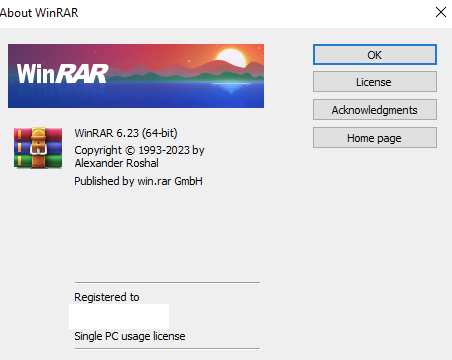This screenshot has height=360, width=452.
Task: Confirm the dialog with the OK button
Action: pos(375,55)
